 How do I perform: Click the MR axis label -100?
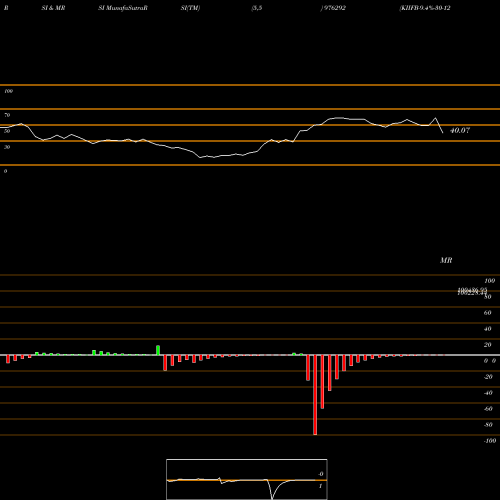coord(490,441)
